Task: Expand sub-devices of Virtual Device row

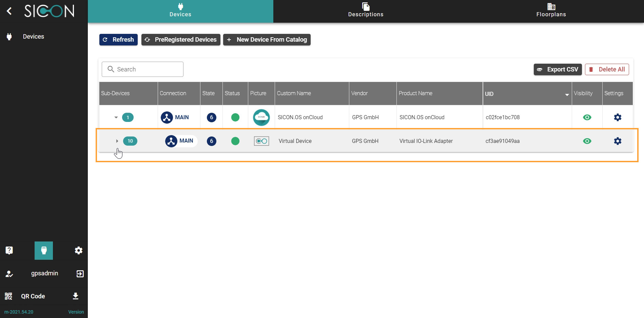Action: [x=117, y=141]
